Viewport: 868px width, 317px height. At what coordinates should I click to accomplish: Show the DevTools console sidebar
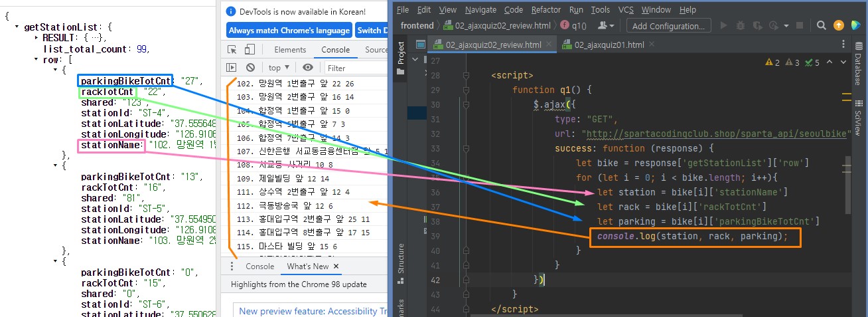232,67
